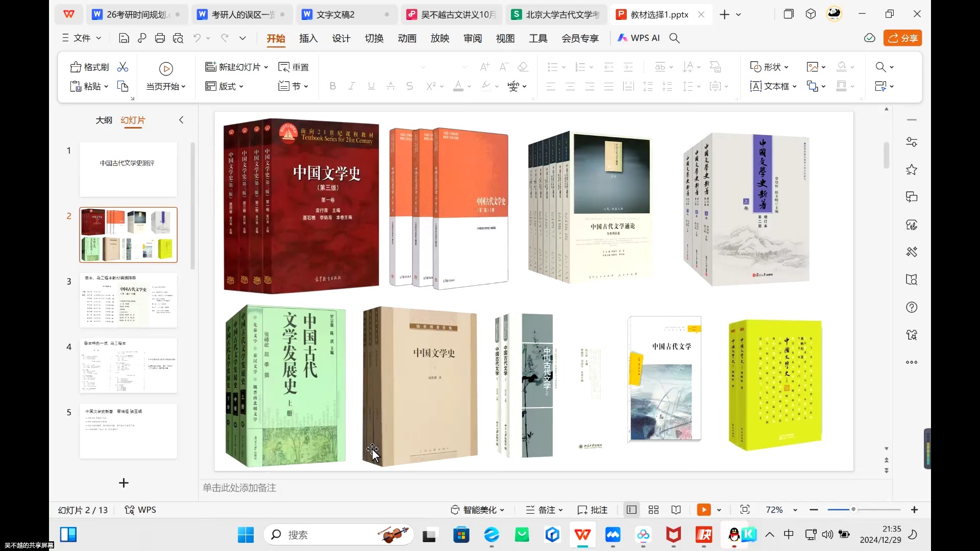980x551 pixels.
Task: Toggle left text alignment
Action: [x=551, y=86]
